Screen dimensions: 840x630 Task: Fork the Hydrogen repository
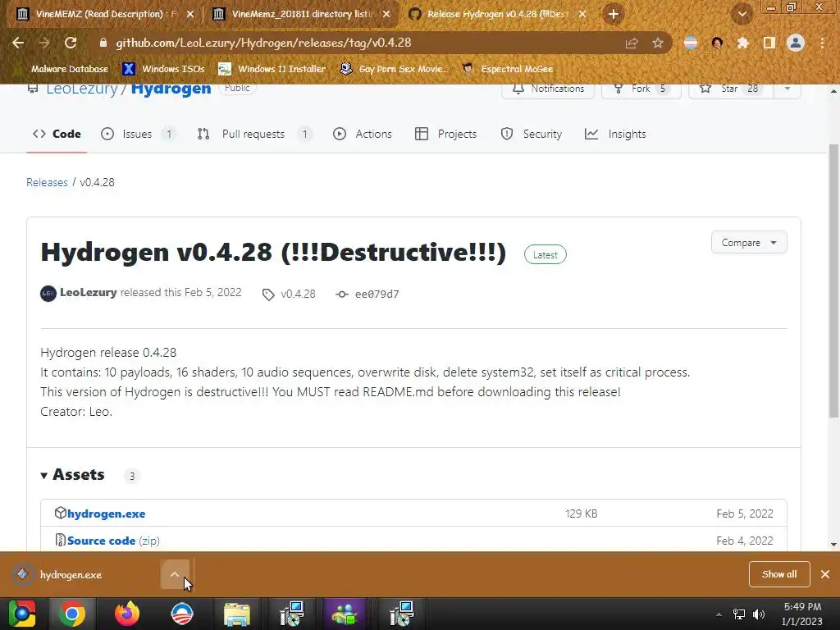point(641,89)
